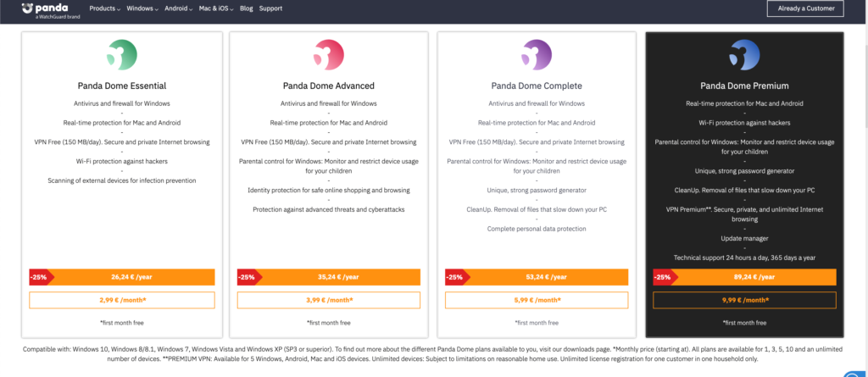Click the red Panda Dome Advanced icon
868x377 pixels.
coord(329,56)
